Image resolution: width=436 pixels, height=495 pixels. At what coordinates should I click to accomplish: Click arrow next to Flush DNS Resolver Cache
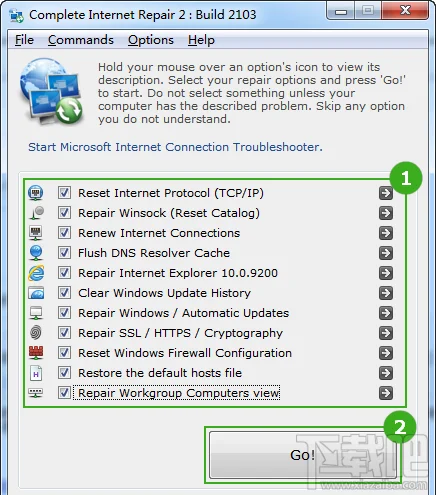[x=386, y=253]
